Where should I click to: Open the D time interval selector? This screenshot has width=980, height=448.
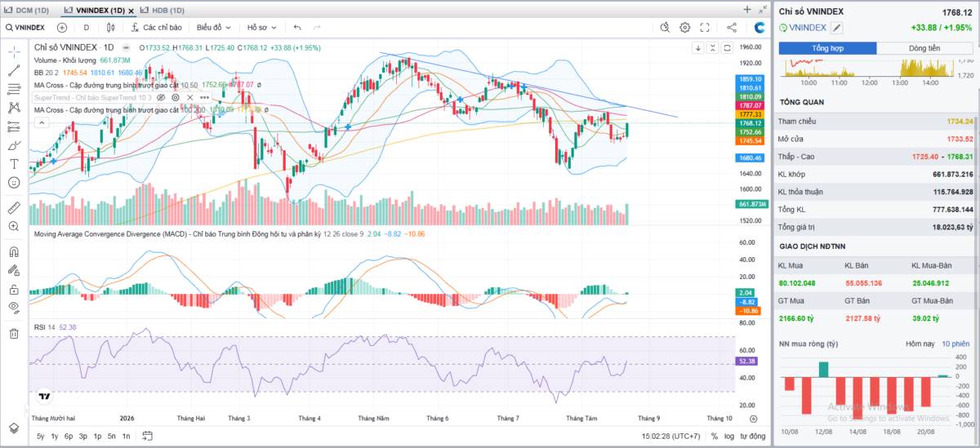(x=86, y=27)
